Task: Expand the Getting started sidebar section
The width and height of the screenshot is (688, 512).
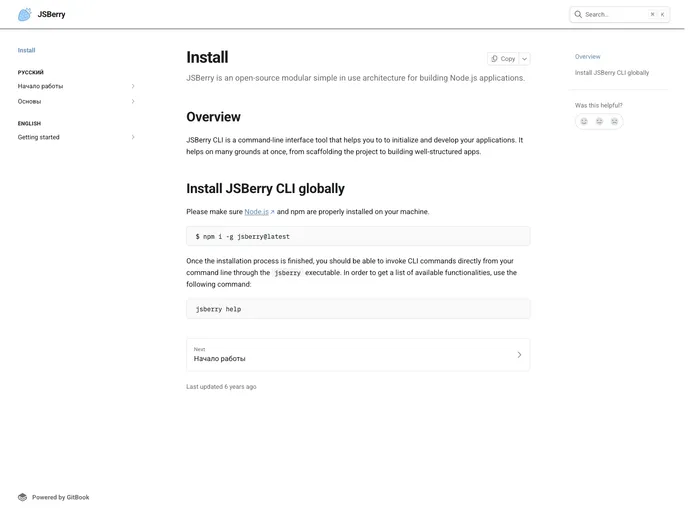Action: coord(133,137)
